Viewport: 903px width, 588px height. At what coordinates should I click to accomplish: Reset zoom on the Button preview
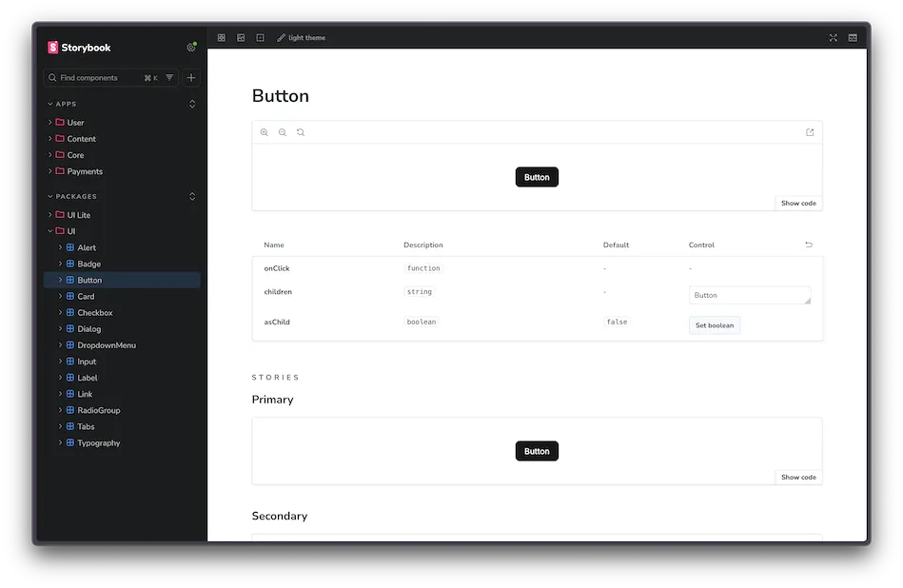301,132
